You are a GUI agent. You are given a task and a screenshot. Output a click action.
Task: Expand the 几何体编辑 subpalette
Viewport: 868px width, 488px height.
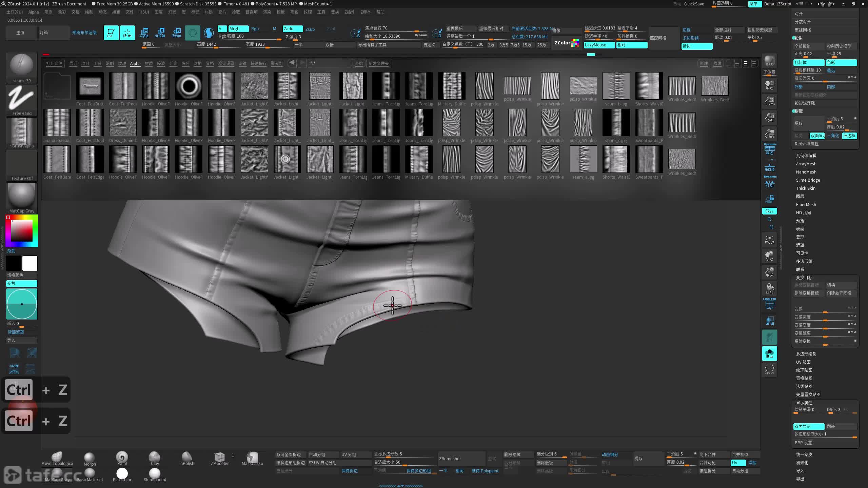tap(806, 156)
